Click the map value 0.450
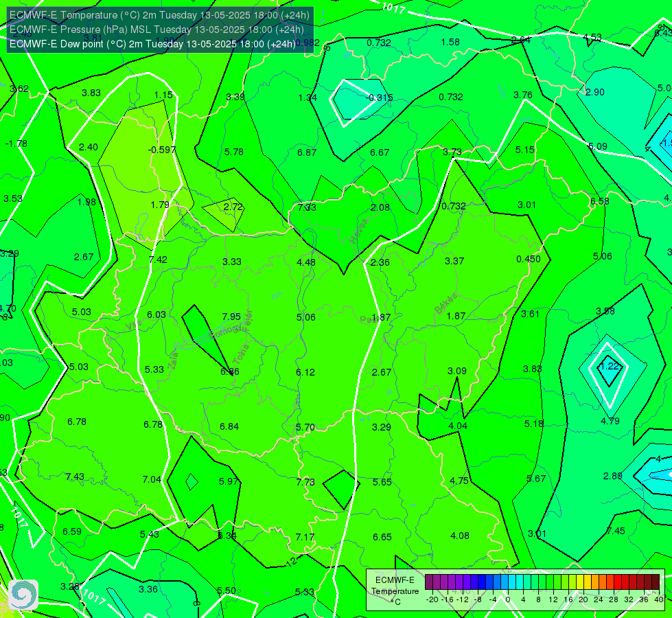The height and width of the screenshot is (618, 672). click(x=529, y=259)
